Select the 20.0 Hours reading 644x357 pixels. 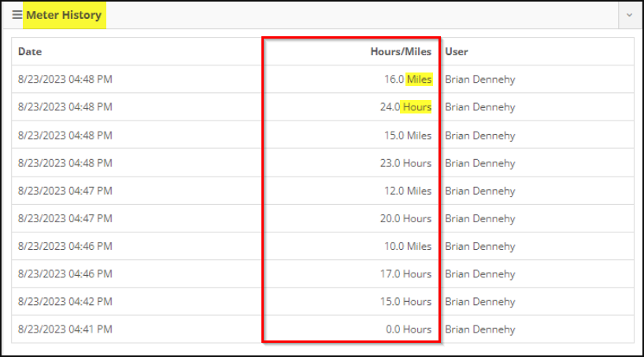coord(405,218)
